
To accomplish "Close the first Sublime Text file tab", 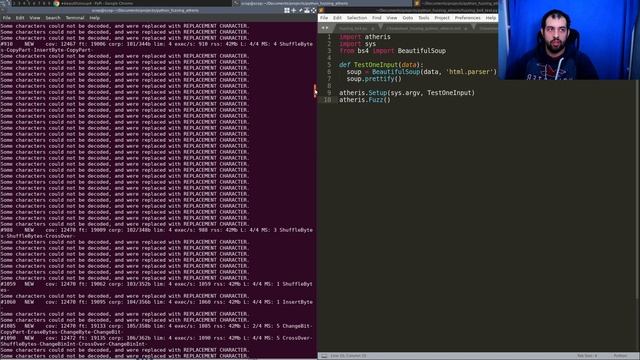I will point(373,29).
